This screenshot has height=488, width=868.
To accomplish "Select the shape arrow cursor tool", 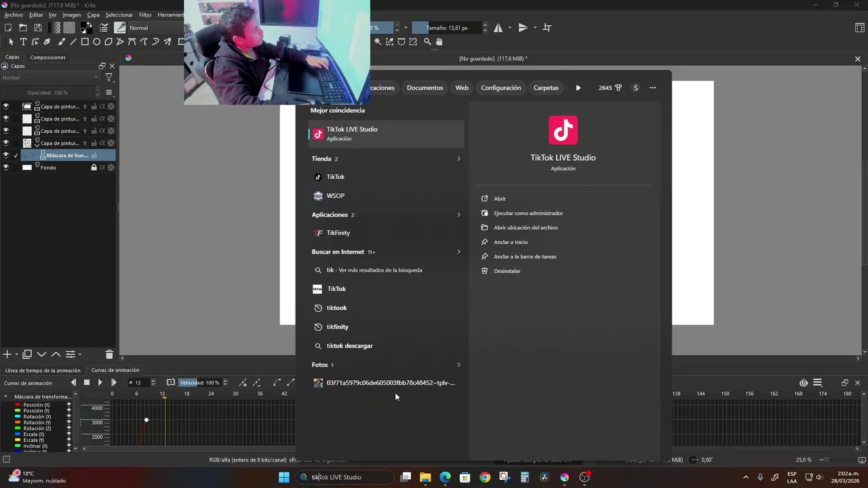I will click(x=11, y=42).
